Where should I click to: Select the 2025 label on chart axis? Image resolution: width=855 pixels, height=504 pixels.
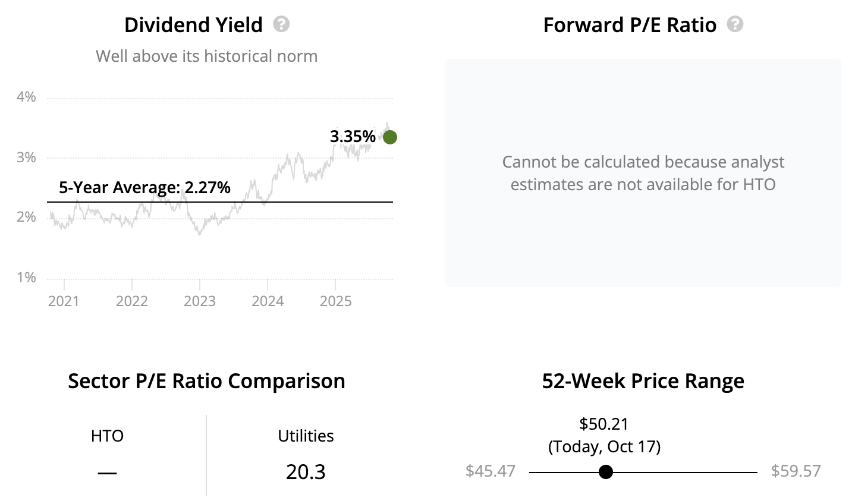click(336, 301)
